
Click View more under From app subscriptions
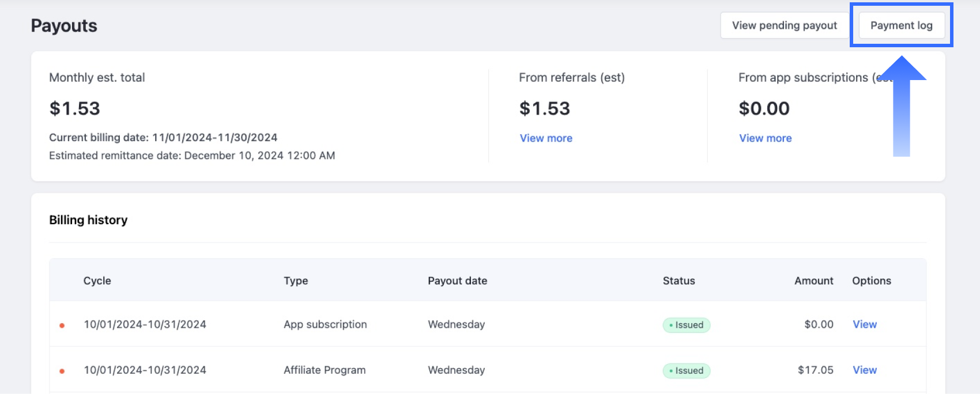765,138
